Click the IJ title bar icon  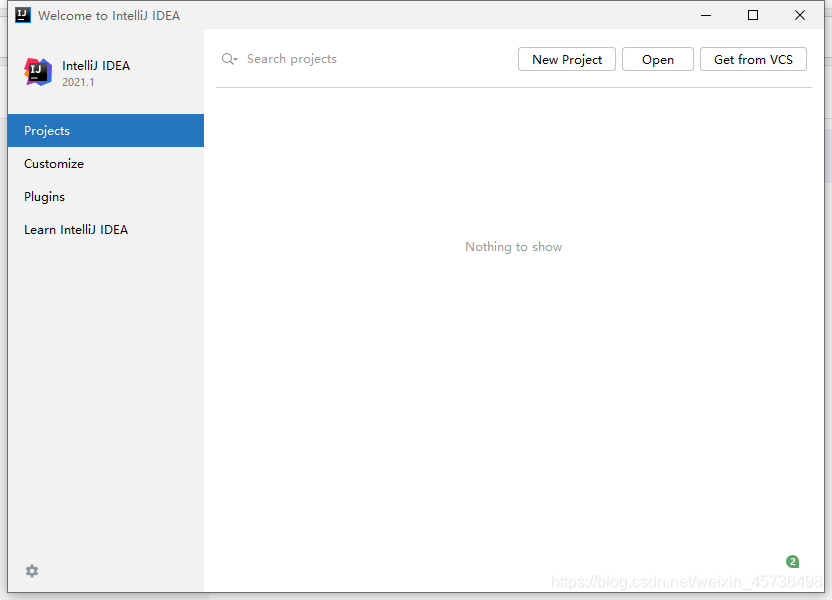click(23, 15)
